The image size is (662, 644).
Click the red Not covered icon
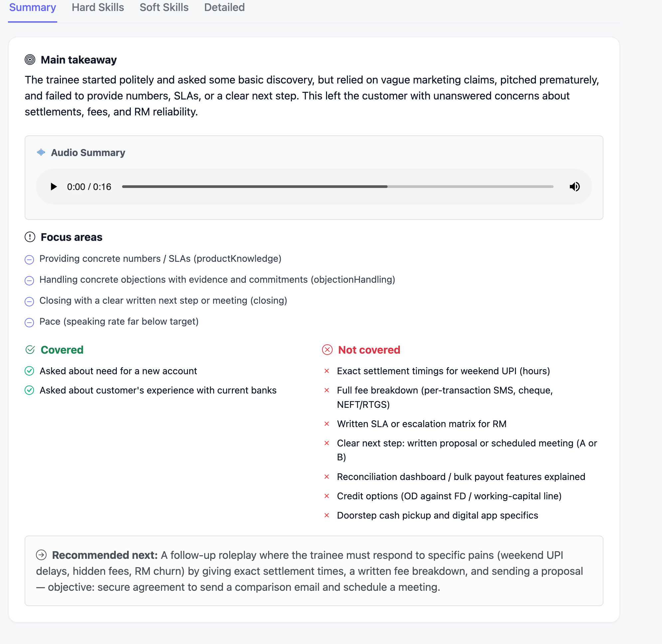tap(327, 350)
